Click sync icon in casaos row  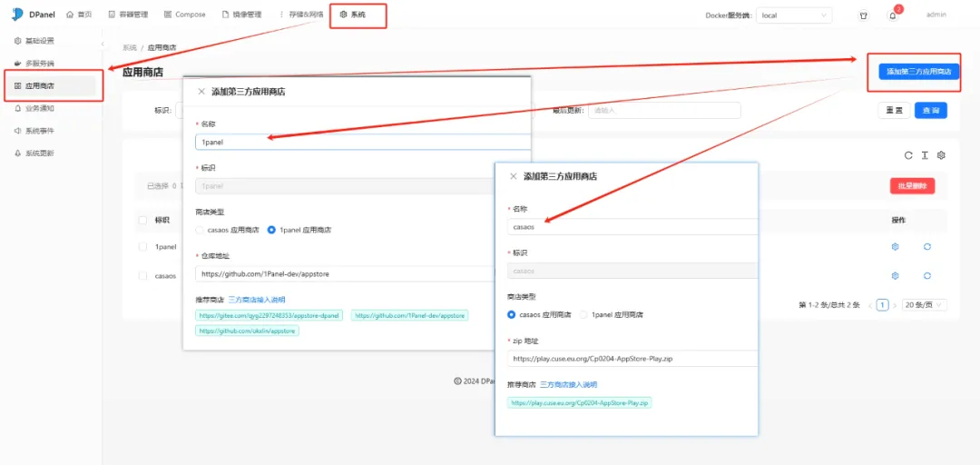click(927, 275)
